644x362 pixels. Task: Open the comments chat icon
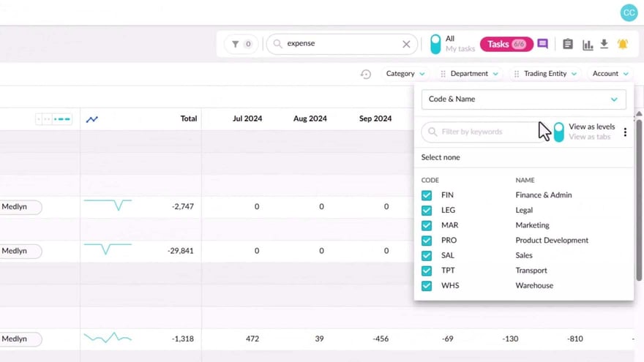click(542, 44)
